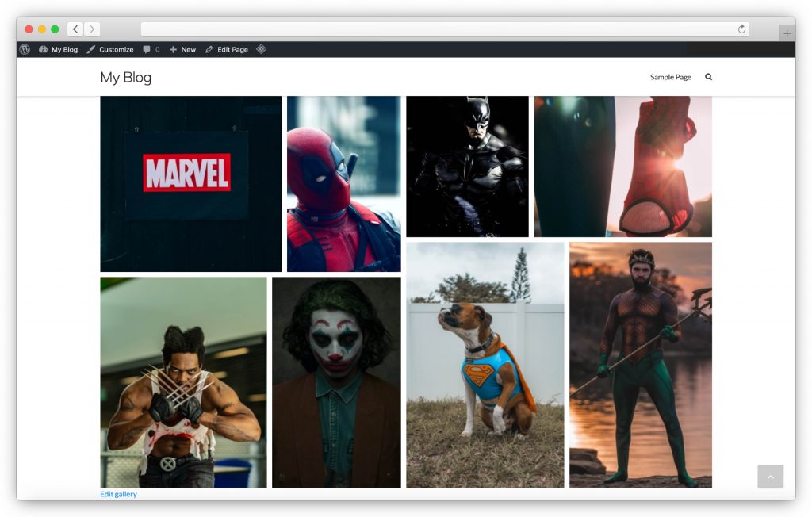
Task: Select the + New item in the admin bar
Action: 182,49
